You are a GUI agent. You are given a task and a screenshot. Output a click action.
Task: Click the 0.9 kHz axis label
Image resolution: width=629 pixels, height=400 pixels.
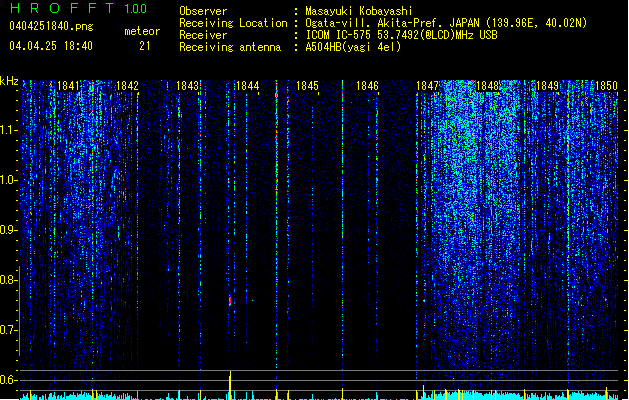pos(9,230)
